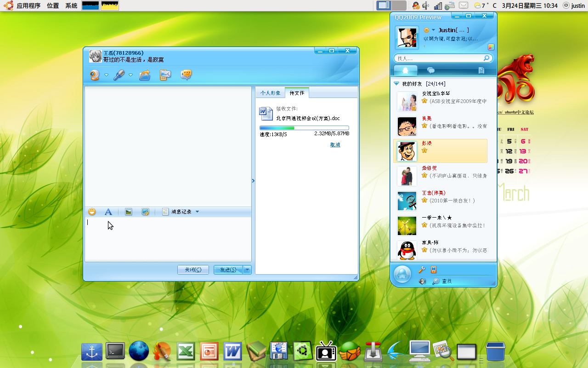This screenshot has width=588, height=368.
Task: Click the file transfer progress bar
Action: pyautogui.click(x=304, y=128)
